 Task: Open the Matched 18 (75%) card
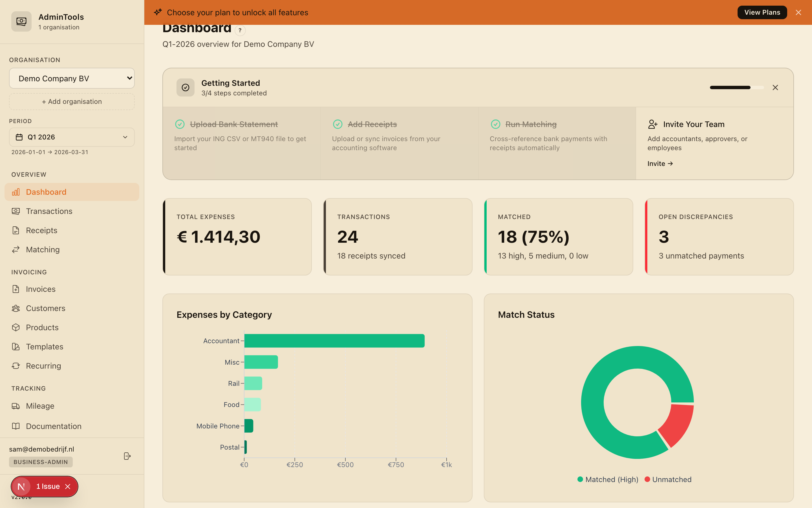click(x=558, y=237)
